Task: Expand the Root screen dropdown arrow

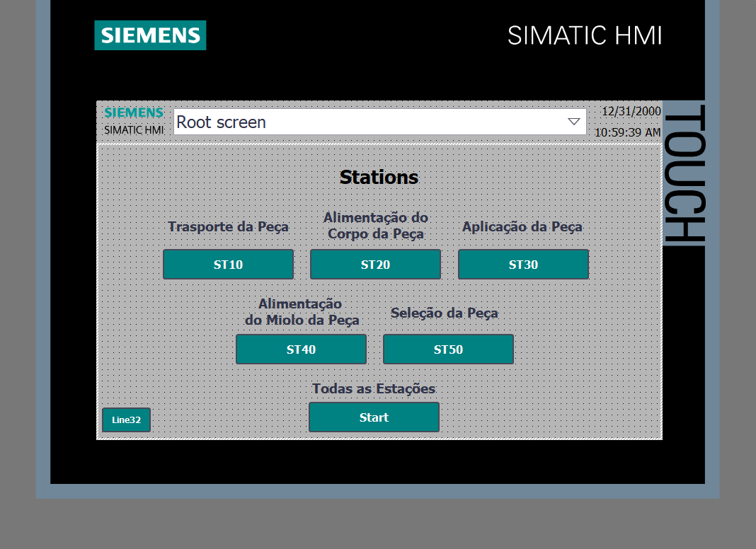Action: [574, 122]
